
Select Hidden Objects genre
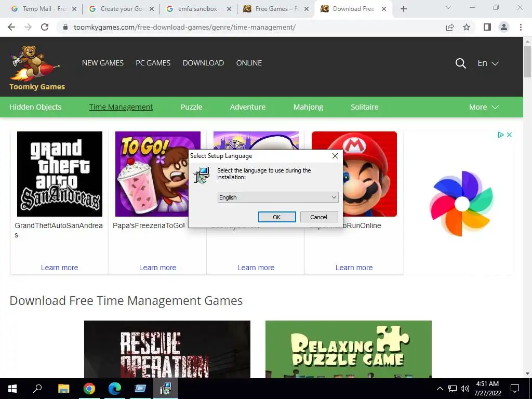click(35, 107)
